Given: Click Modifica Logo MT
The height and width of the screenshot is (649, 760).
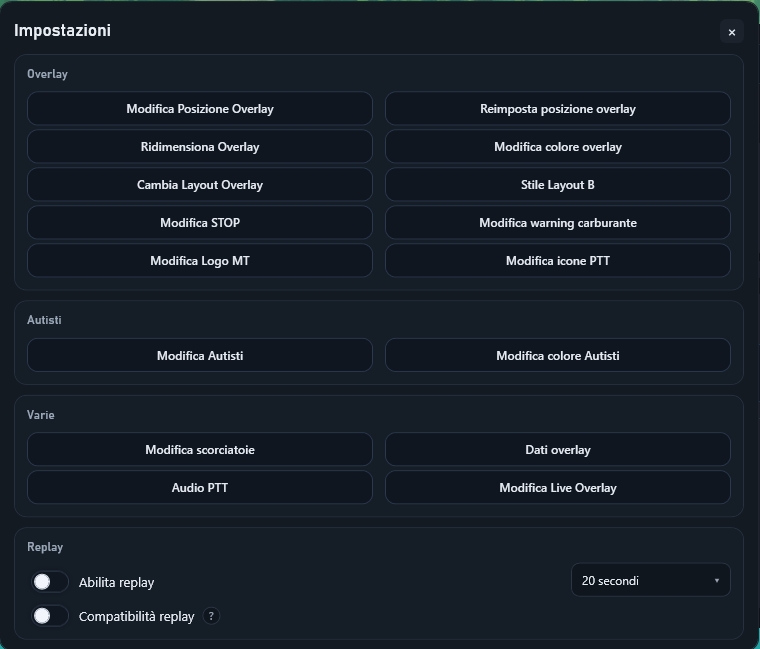Looking at the screenshot, I should point(200,261).
